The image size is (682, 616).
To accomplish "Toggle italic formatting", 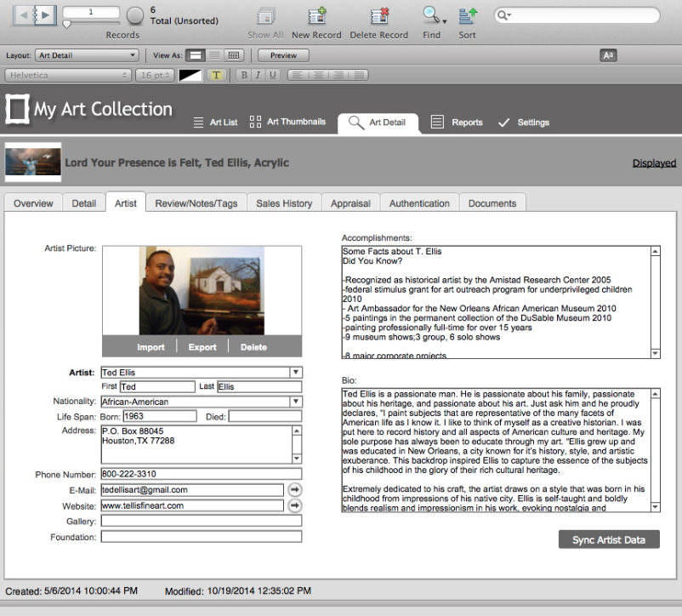I will [x=257, y=77].
